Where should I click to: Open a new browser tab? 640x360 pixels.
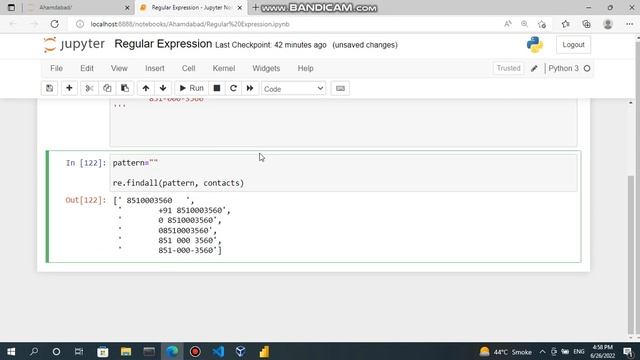click(256, 7)
